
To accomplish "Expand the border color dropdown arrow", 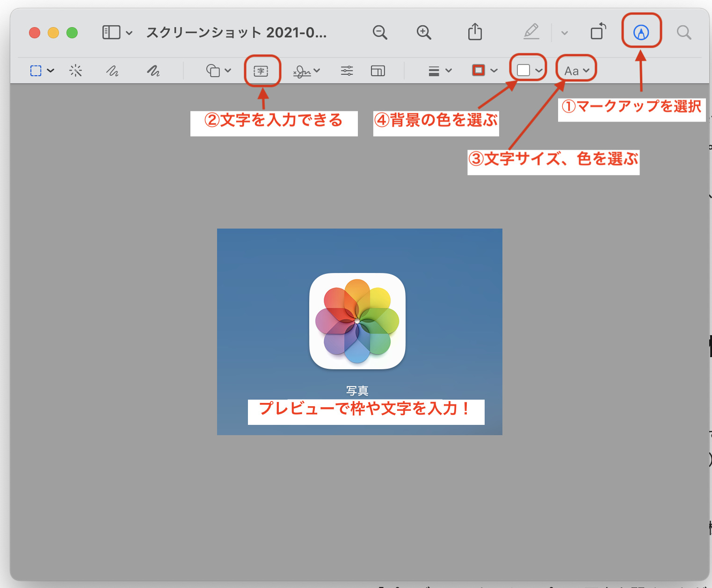I will coord(494,71).
